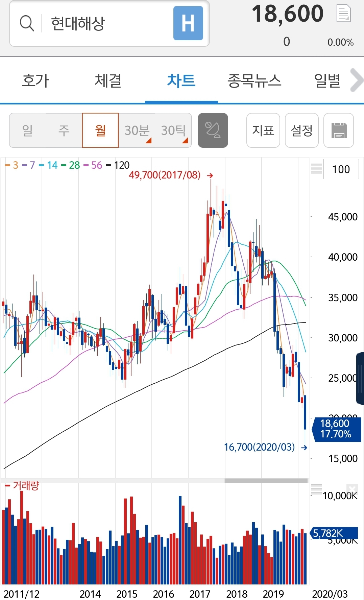Tap the 10,000K volume axis label
This screenshot has height=600, width=364.
point(340,496)
